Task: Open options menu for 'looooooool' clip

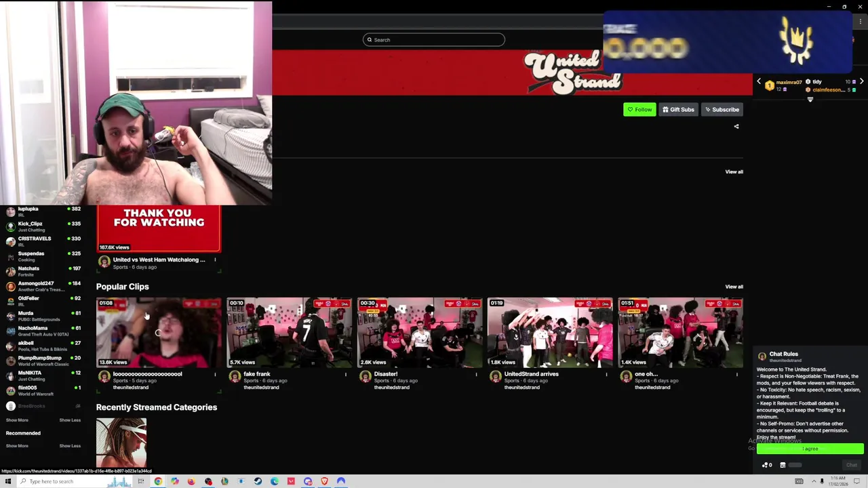Action: tap(215, 374)
